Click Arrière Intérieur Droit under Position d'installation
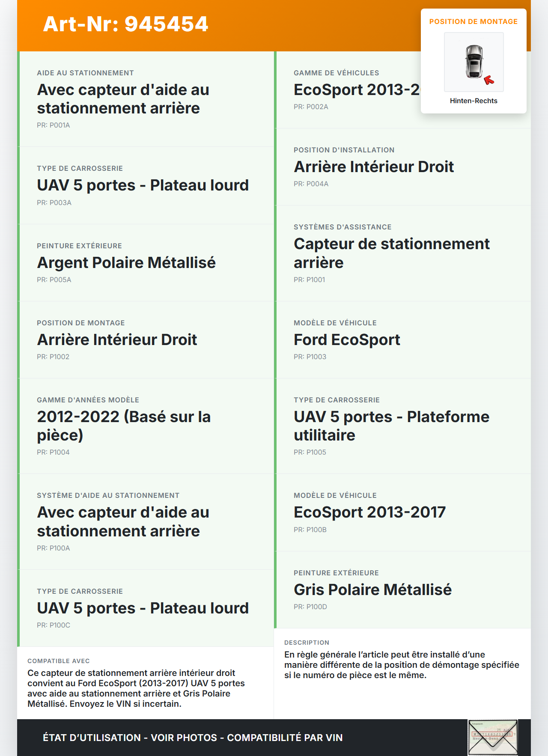Image resolution: width=548 pixels, height=756 pixels. point(373,167)
